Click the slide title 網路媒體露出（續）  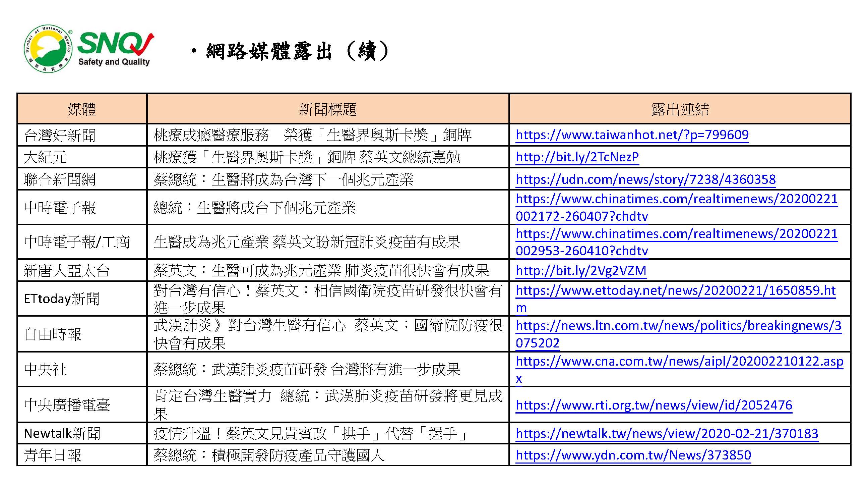298,51
